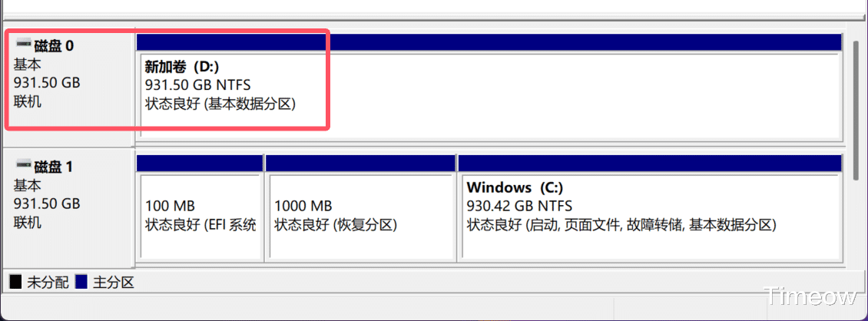868x321 pixels.
Task: Click the blue header above the recovery partition
Action: [359, 163]
